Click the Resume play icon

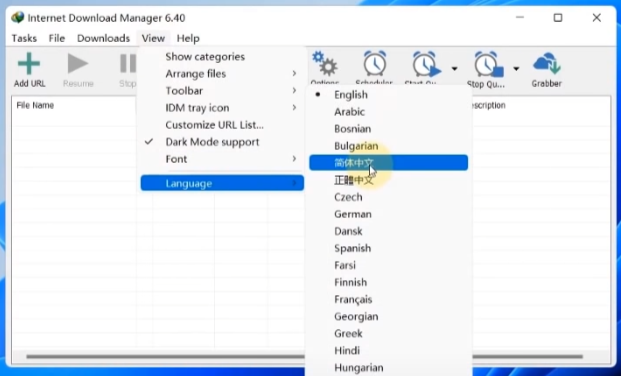78,63
